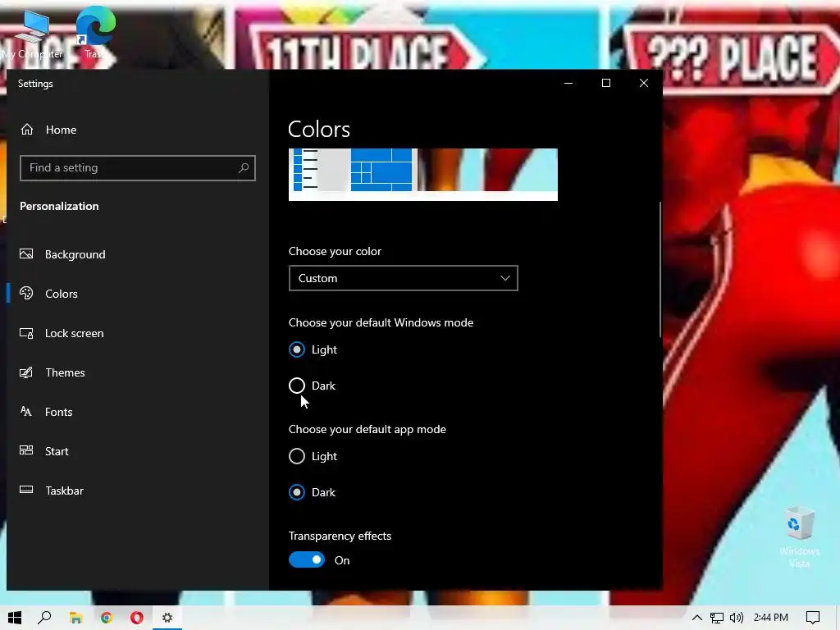Open the network status tray icon

(x=717, y=618)
